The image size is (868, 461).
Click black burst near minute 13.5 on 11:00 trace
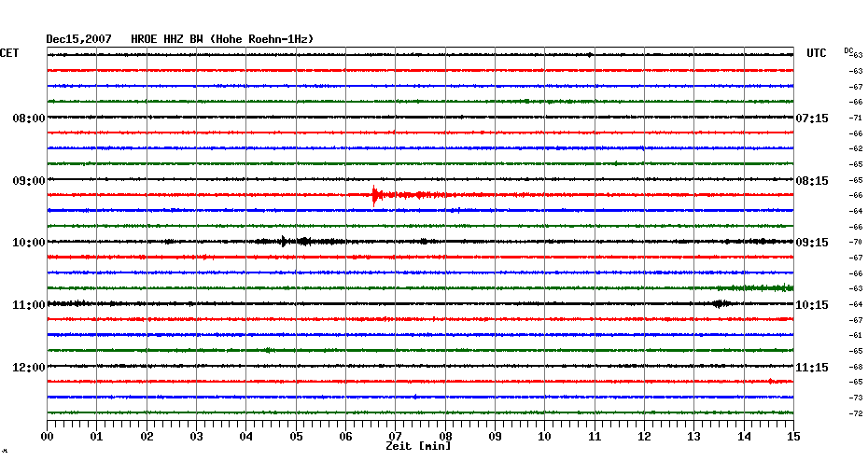click(x=720, y=303)
